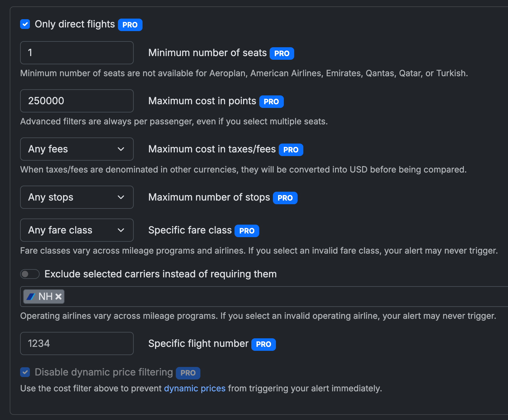Uncheck Only direct flights checkbox

point(25,24)
